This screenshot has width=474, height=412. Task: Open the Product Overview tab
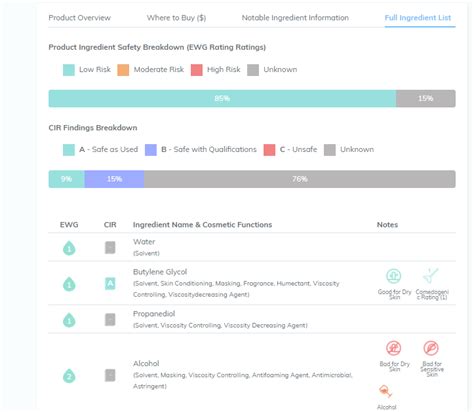(79, 18)
